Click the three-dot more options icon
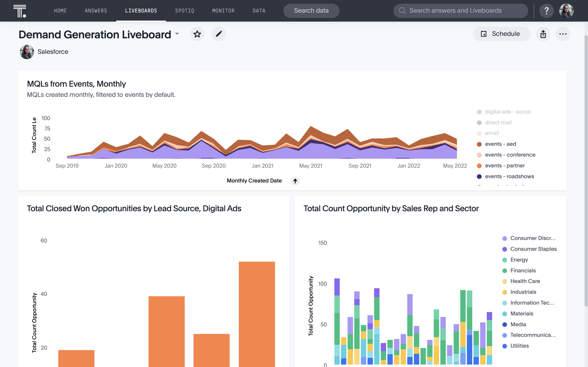588x367 pixels. tap(563, 34)
